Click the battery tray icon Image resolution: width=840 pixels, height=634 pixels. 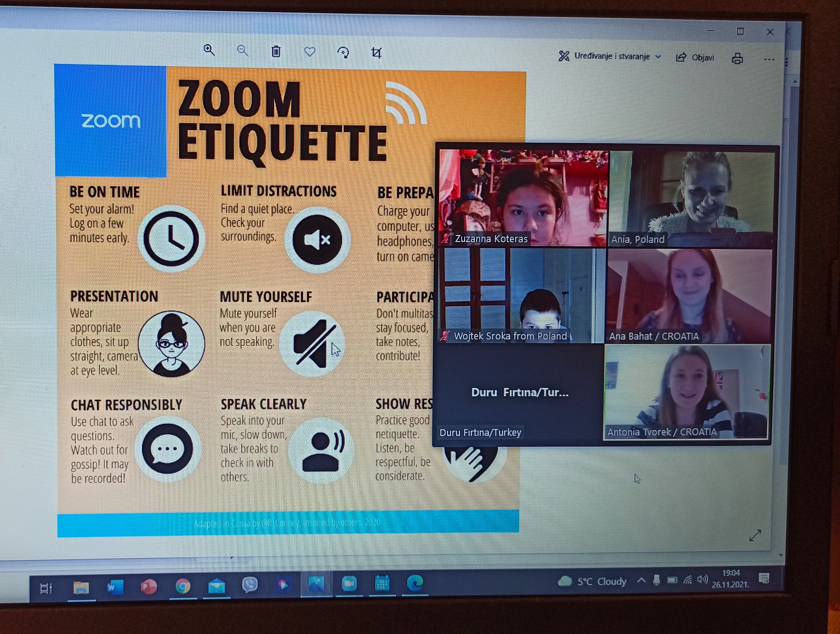coord(672,580)
